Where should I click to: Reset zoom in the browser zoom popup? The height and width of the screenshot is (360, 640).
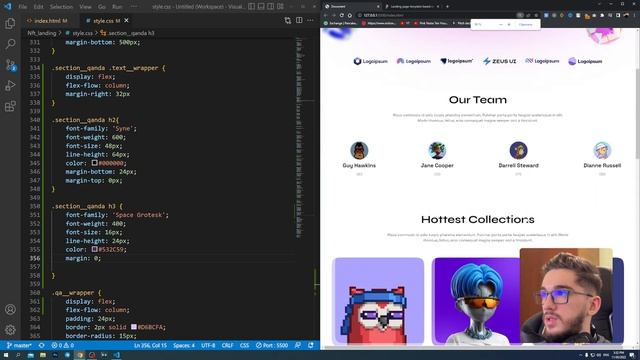526,24
